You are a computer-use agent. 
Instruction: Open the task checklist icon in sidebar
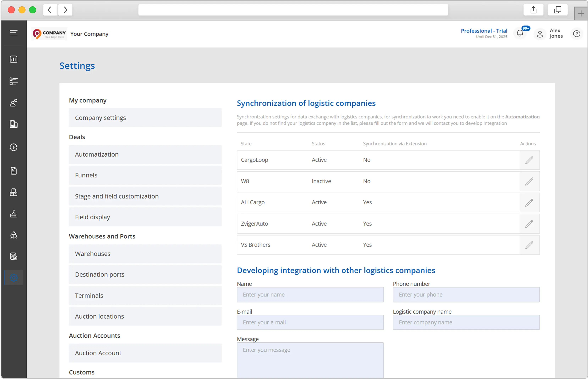click(13, 81)
